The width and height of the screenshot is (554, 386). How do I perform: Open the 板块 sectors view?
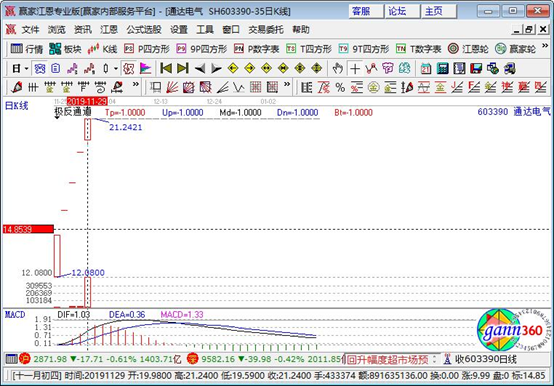[x=65, y=49]
